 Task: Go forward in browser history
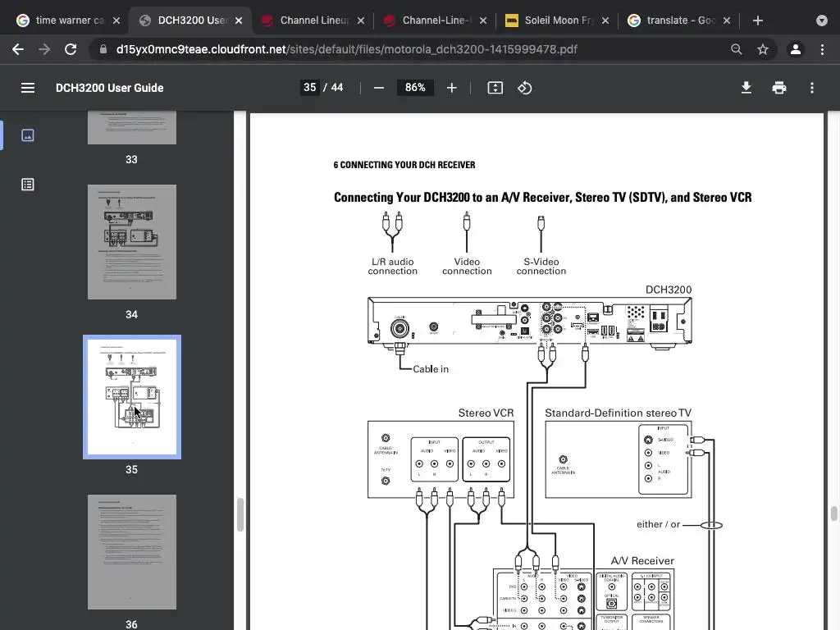point(44,49)
